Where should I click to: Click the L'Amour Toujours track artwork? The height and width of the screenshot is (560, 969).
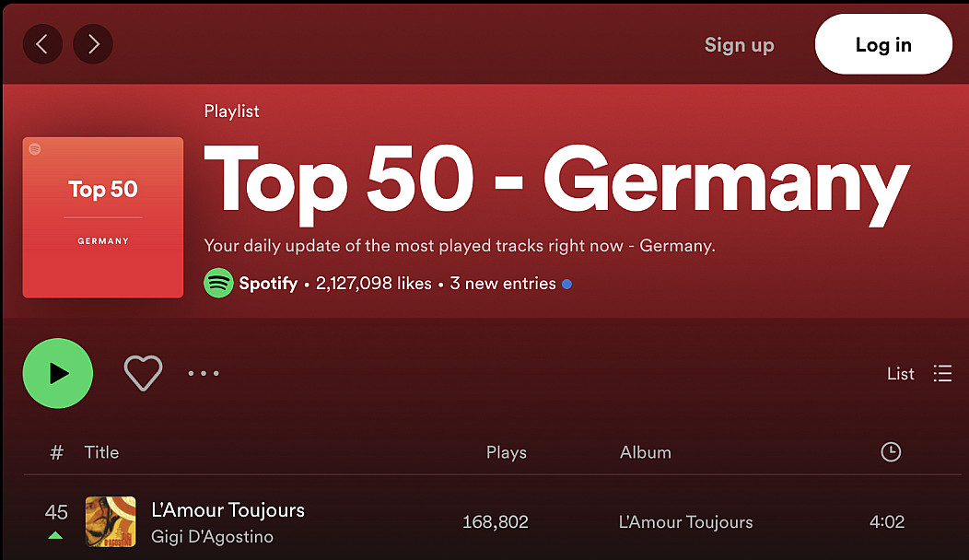point(111,521)
